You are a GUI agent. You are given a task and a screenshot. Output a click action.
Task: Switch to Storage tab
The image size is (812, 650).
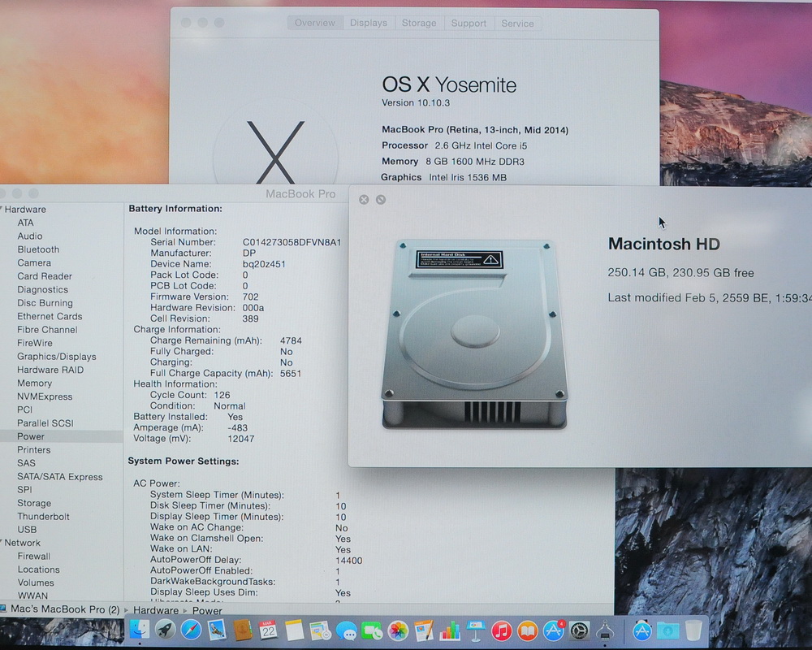[x=419, y=23]
